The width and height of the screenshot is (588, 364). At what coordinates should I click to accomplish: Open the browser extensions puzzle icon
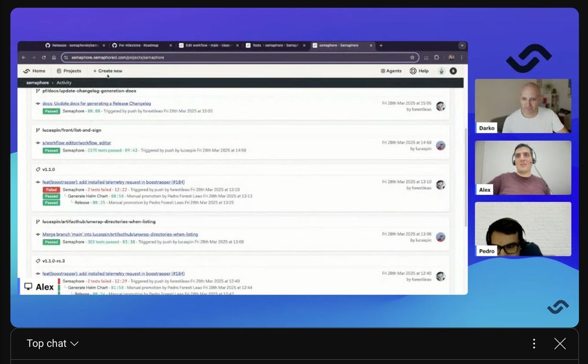point(436,58)
